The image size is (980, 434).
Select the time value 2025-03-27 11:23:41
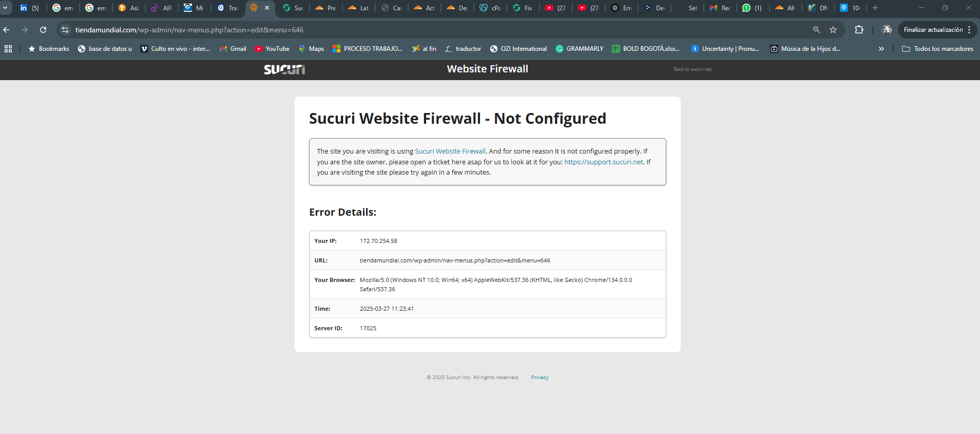pyautogui.click(x=387, y=309)
